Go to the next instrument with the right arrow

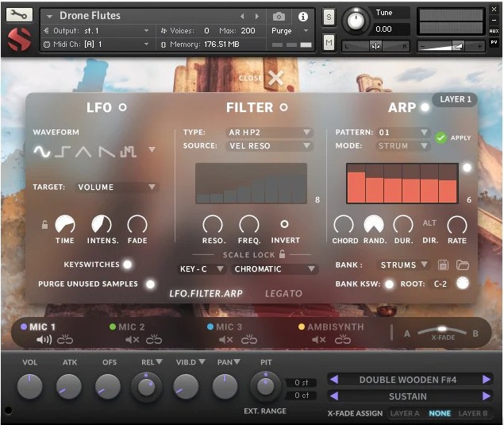[x=257, y=16]
